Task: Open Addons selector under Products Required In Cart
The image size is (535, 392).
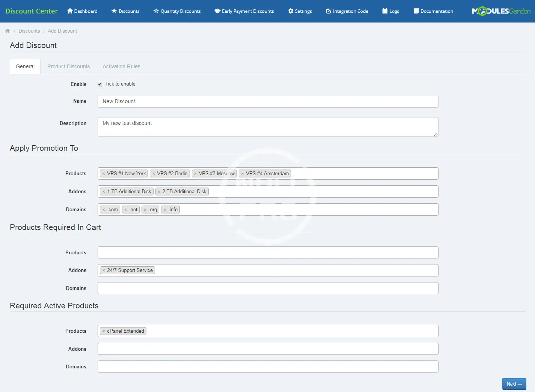Action: 268,270
